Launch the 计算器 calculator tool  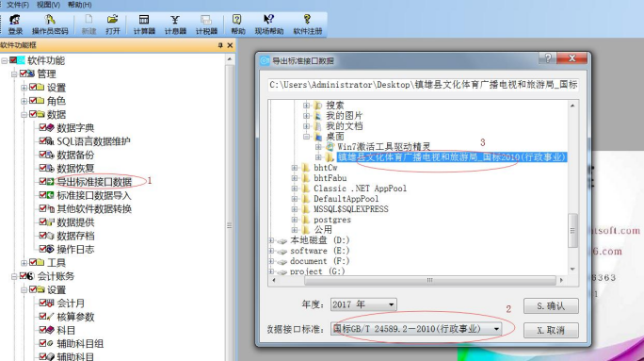(144, 25)
